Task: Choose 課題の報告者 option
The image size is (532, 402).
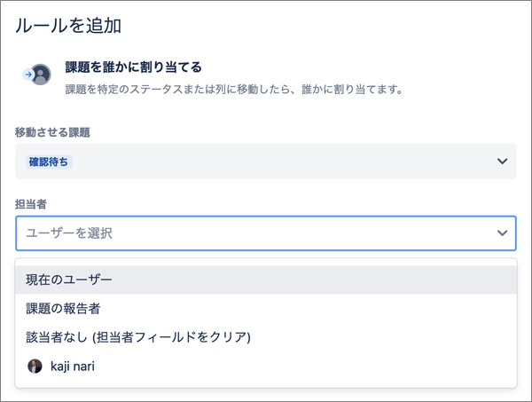Action: pyautogui.click(x=266, y=309)
